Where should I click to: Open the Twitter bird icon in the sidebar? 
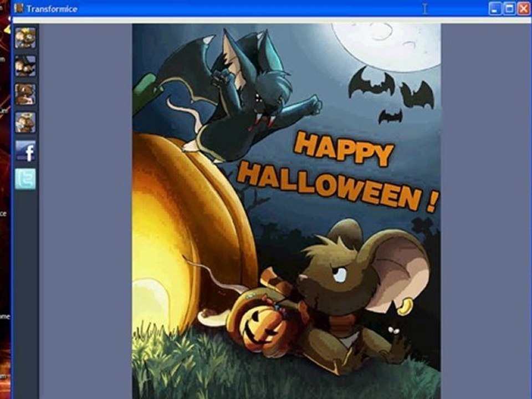tap(25, 179)
